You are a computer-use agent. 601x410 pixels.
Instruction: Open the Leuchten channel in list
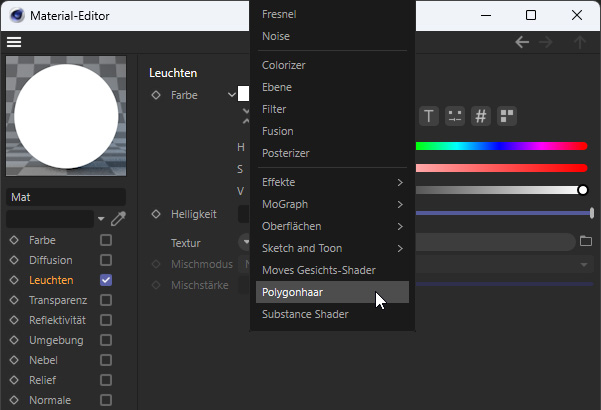coord(51,280)
